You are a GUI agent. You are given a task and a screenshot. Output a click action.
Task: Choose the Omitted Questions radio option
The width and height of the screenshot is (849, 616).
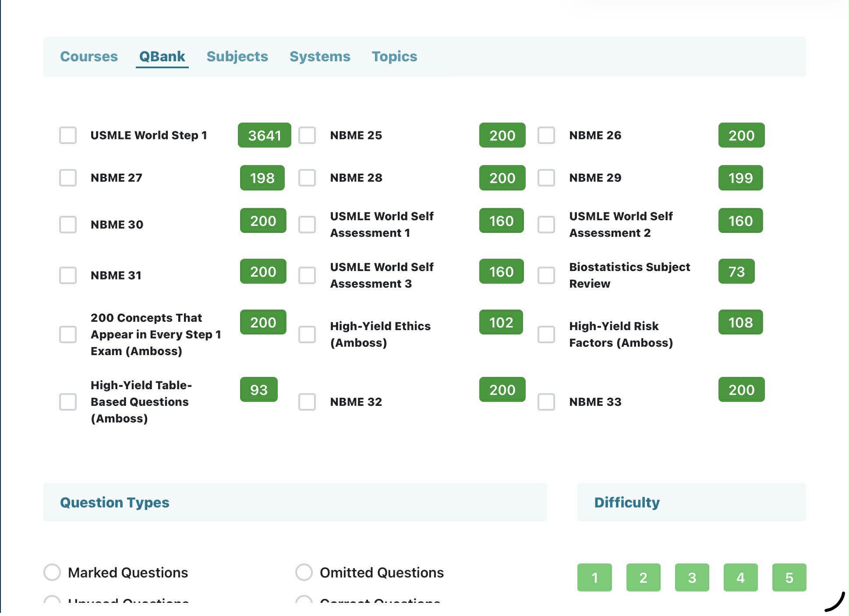(304, 572)
